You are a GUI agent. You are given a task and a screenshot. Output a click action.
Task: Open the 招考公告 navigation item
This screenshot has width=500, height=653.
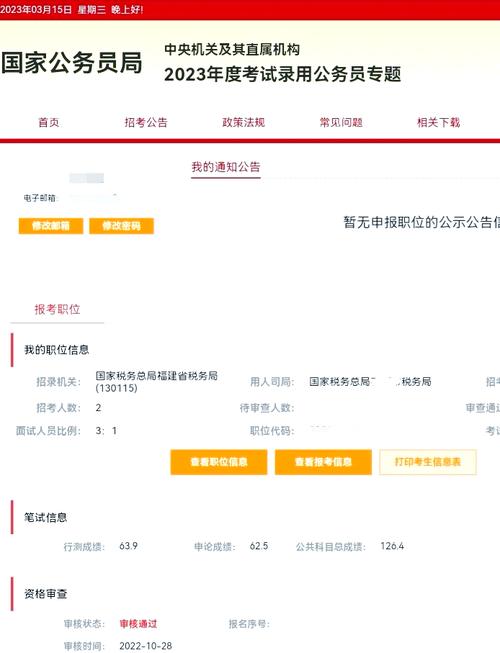tap(146, 122)
